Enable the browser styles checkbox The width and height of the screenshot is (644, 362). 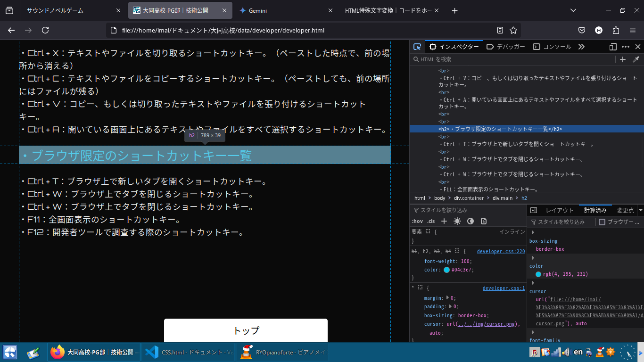pos(602,222)
